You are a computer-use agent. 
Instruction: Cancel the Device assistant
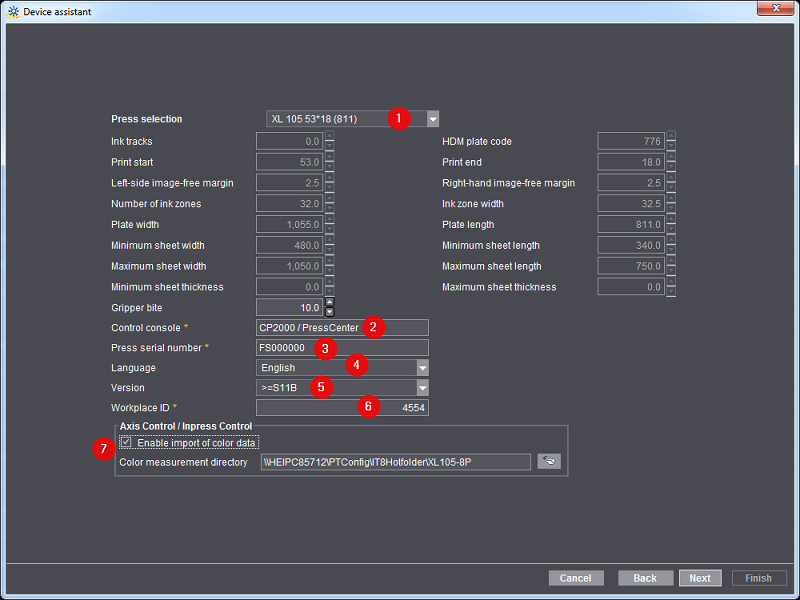click(x=576, y=577)
